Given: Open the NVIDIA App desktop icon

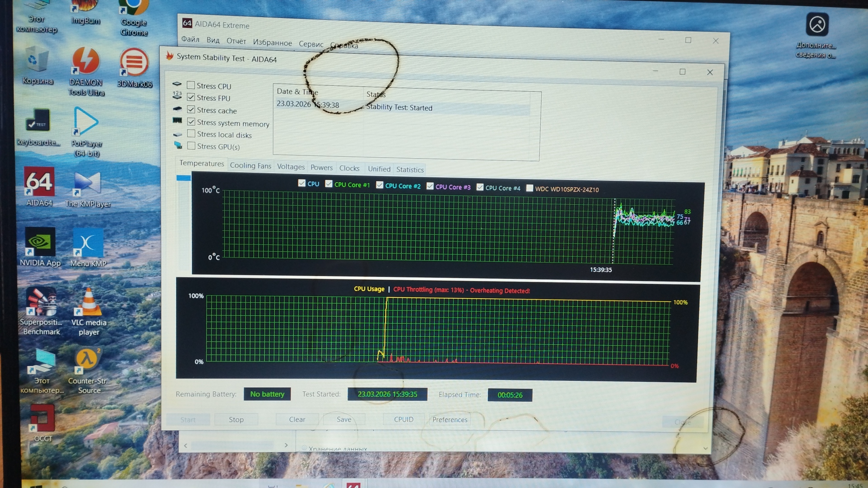Looking at the screenshot, I should pos(40,244).
